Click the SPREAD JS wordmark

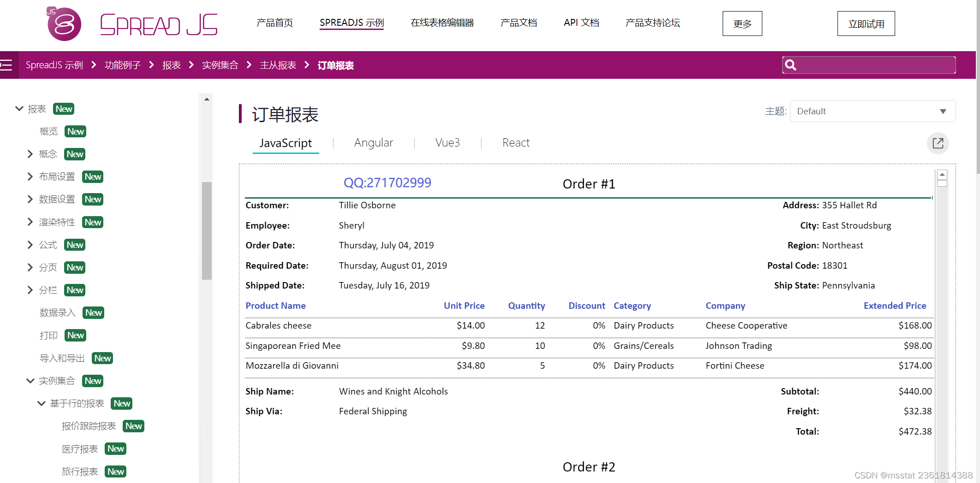pos(159,24)
